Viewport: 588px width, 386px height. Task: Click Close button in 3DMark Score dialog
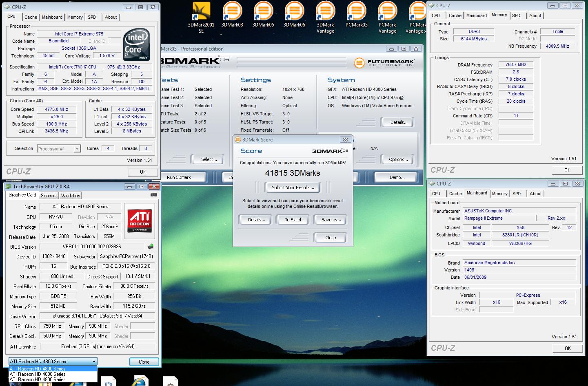tap(331, 238)
